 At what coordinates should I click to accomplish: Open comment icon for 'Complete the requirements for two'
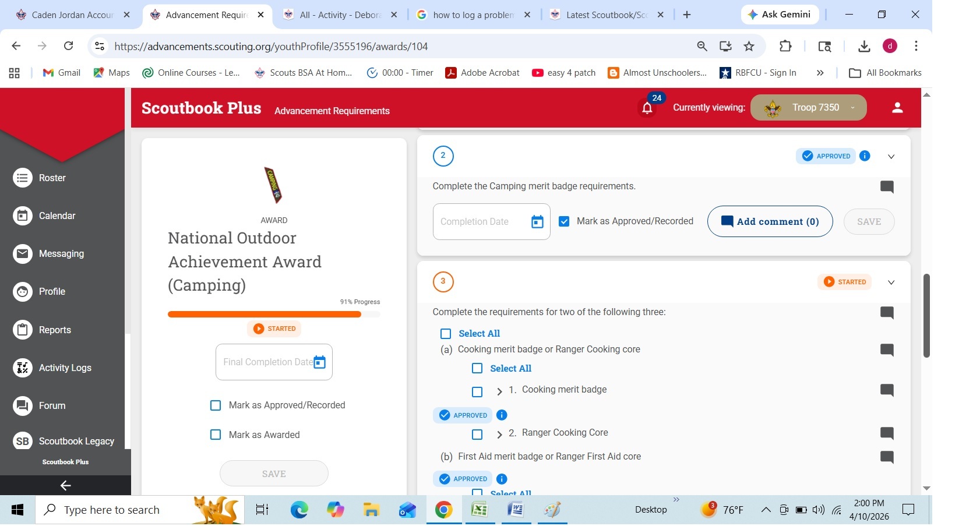click(x=887, y=312)
